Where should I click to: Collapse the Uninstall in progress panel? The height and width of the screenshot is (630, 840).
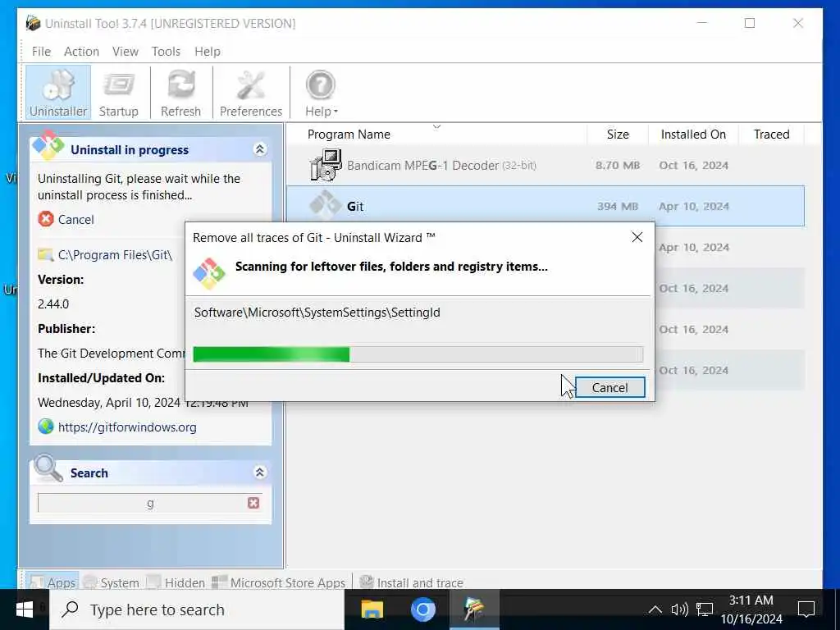click(x=260, y=149)
